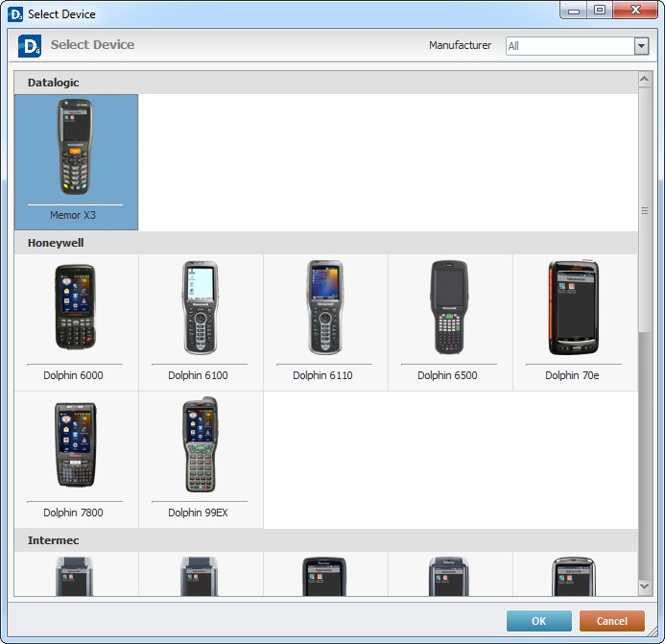Close the Select Device window
The height and width of the screenshot is (644, 665).
[635, 11]
